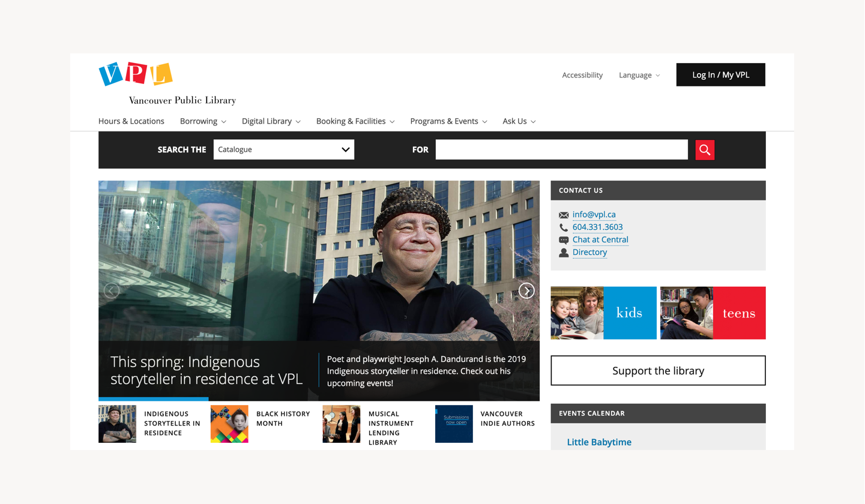
Task: Click the EVENTS CALENDAR panel header
Action: click(658, 413)
